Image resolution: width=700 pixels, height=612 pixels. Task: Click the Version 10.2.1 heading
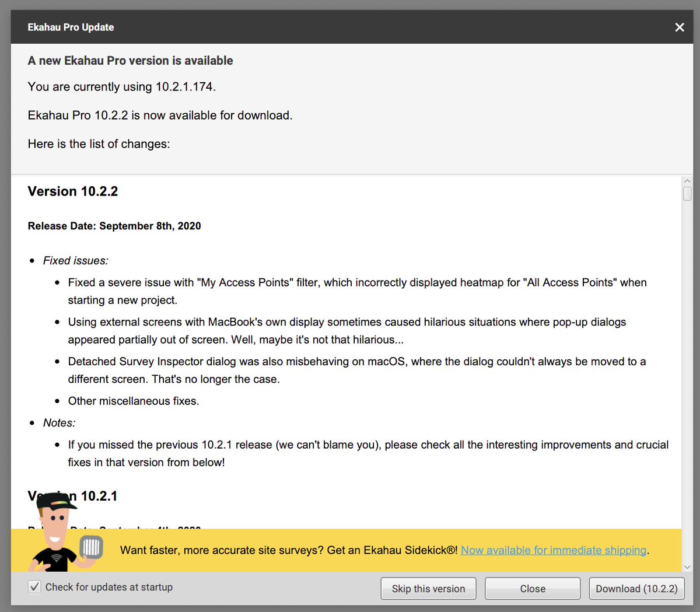pos(73,496)
